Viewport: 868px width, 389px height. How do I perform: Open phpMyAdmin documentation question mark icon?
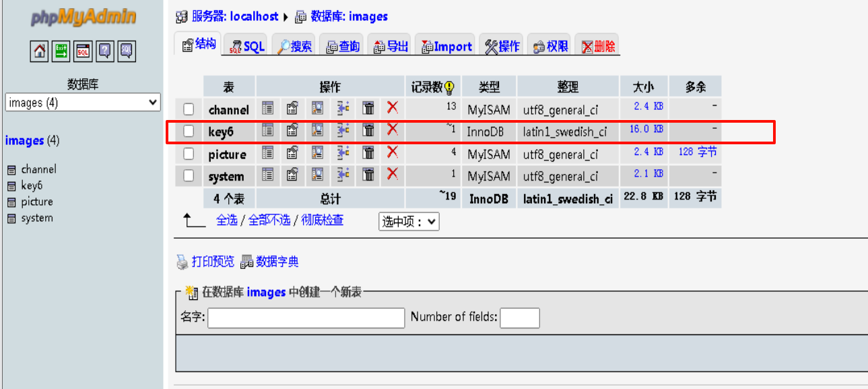[104, 51]
